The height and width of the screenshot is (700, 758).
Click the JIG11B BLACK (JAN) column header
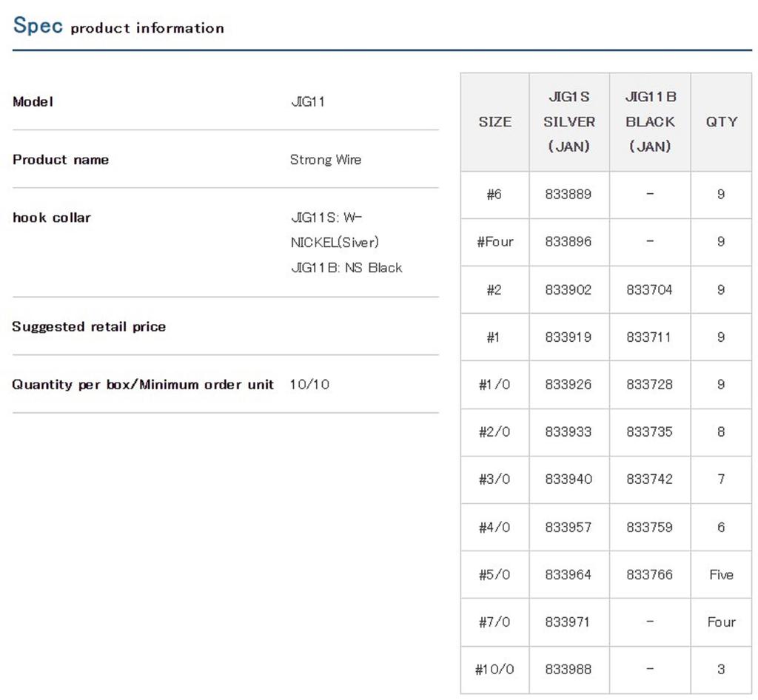(650, 122)
